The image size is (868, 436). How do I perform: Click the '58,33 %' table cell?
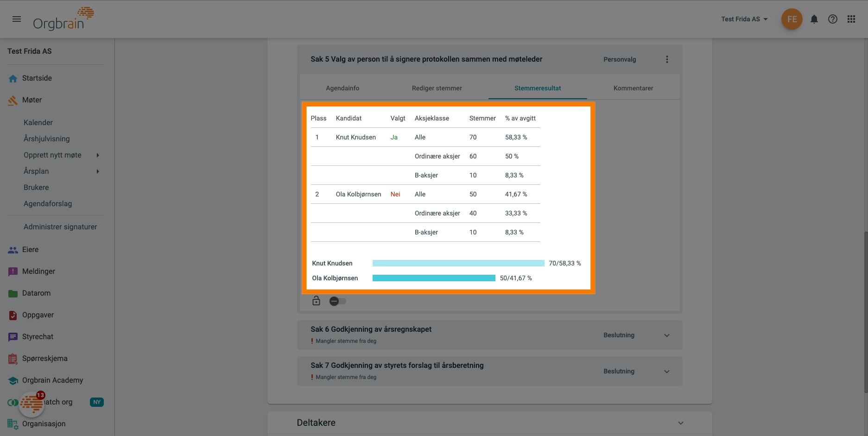point(516,137)
